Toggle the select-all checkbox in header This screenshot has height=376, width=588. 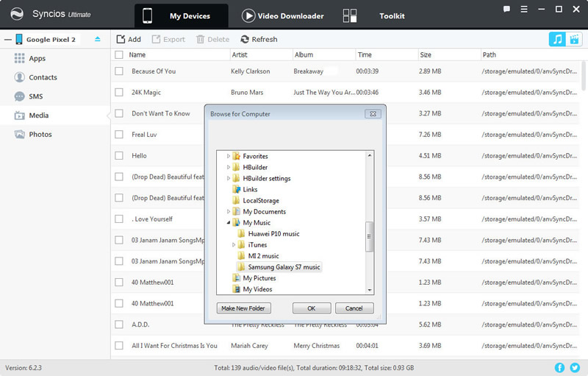coord(119,54)
